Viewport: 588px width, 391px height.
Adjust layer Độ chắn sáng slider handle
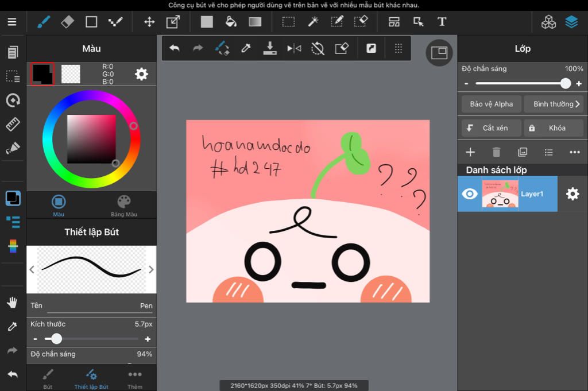tap(566, 83)
